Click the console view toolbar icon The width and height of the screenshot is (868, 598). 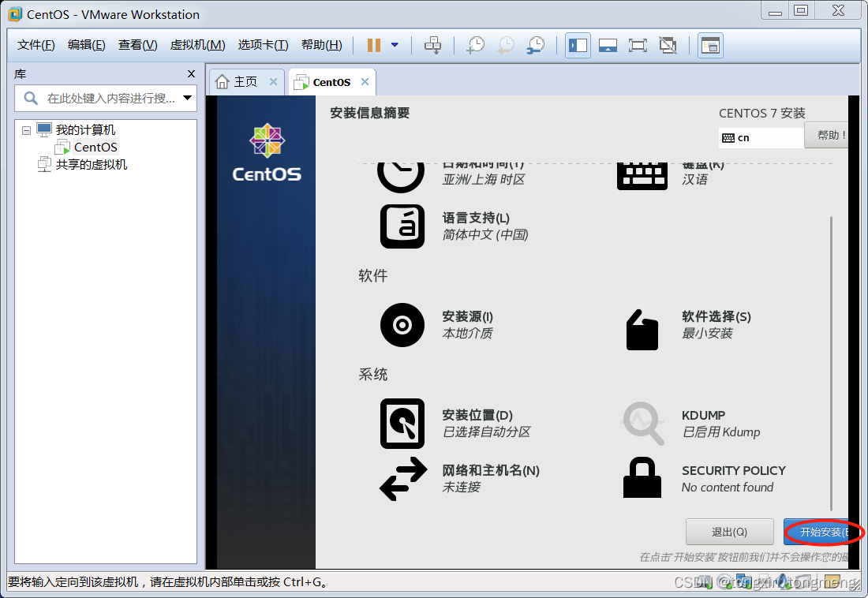tap(710, 46)
